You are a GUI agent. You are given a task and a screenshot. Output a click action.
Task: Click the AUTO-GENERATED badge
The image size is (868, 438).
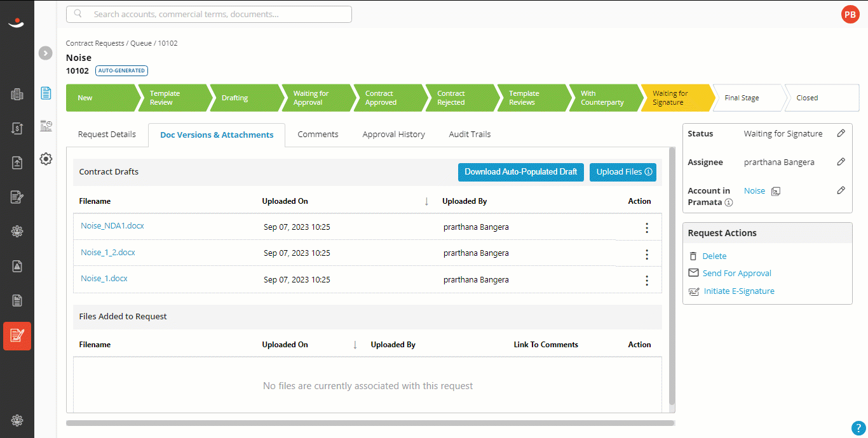point(121,70)
